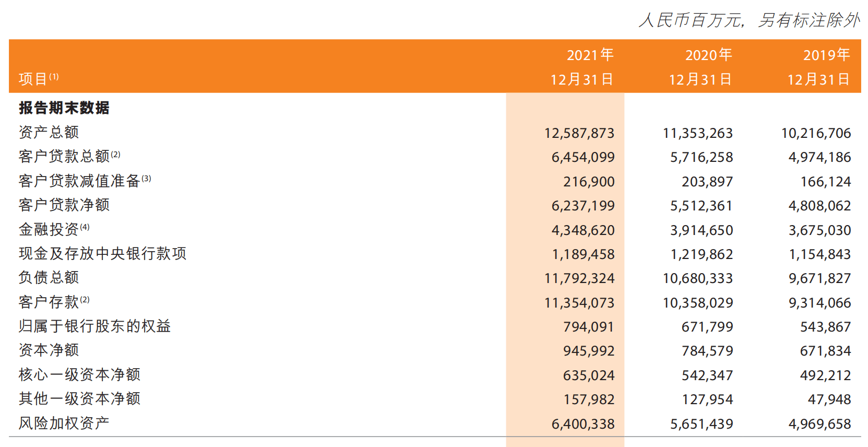Click the value 6,454,099
Image resolution: width=868 pixels, height=447 pixels.
point(584,157)
